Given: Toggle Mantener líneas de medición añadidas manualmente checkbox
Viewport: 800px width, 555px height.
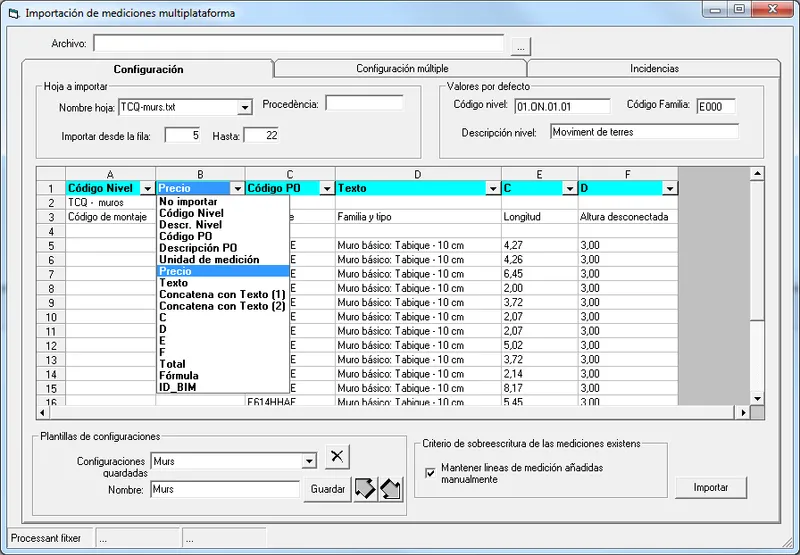Looking at the screenshot, I should (x=430, y=473).
